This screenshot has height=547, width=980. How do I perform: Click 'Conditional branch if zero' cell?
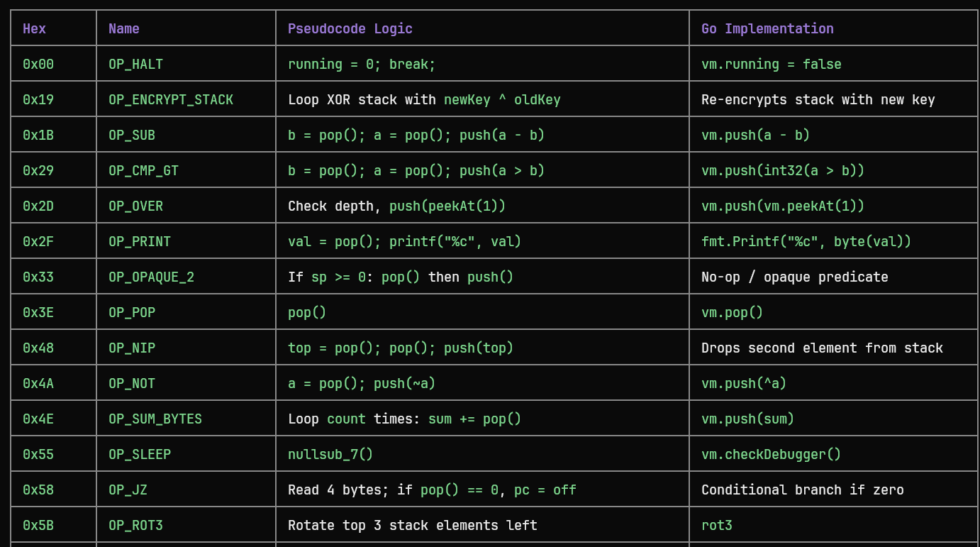(x=834, y=490)
